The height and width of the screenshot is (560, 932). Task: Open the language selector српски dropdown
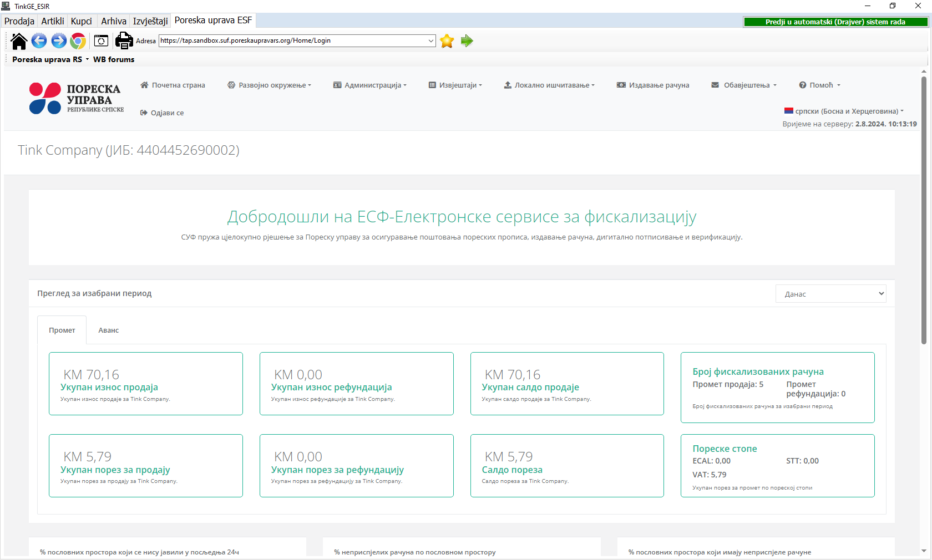click(x=844, y=111)
